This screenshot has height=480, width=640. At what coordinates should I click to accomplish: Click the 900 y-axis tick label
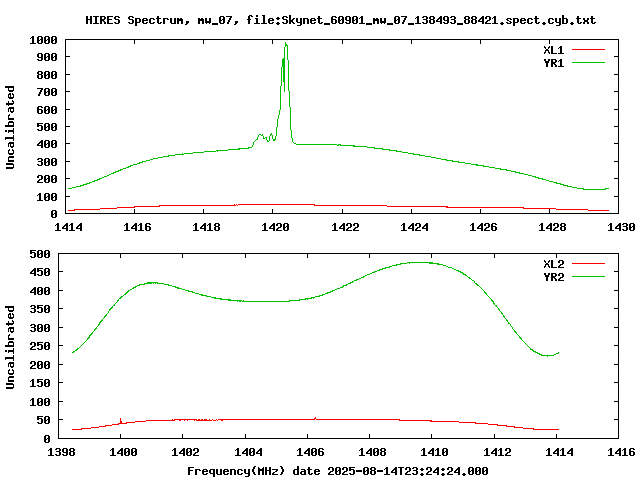(x=47, y=58)
